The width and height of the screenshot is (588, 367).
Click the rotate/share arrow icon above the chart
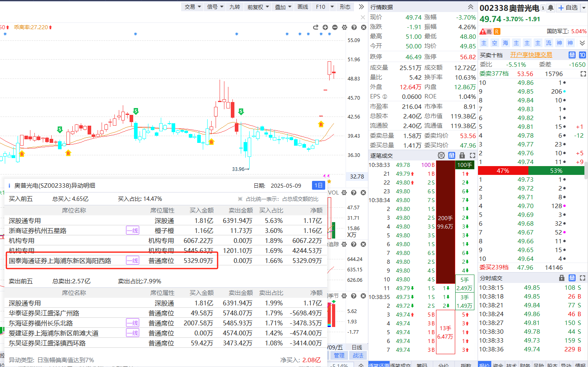point(316,27)
